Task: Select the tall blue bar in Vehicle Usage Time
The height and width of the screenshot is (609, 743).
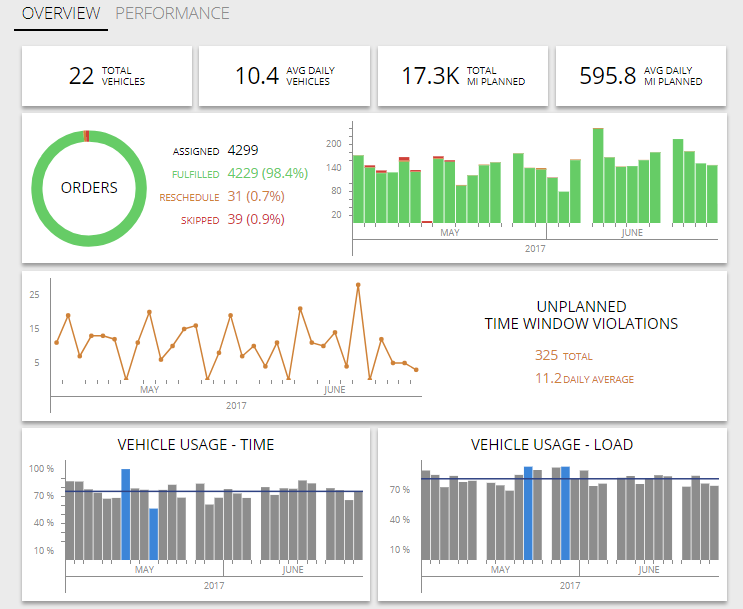Action: (126, 515)
